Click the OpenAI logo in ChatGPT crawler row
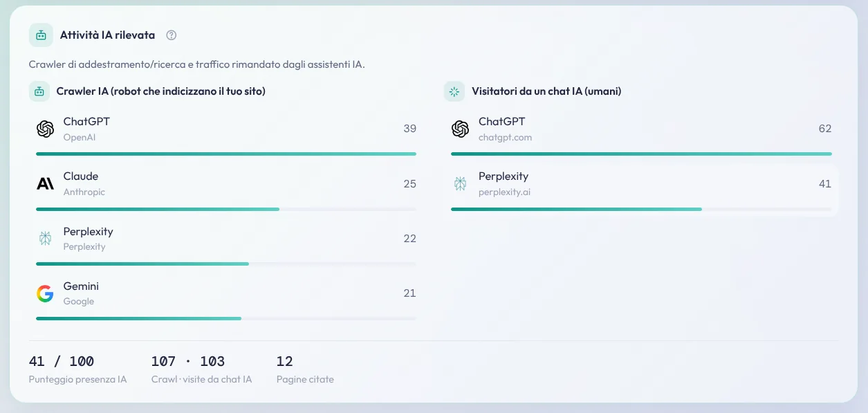Viewport: 868px width, 413px height. click(45, 129)
